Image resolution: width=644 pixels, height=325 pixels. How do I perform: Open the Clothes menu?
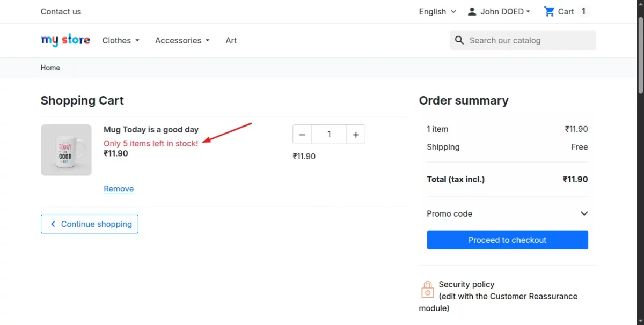(121, 40)
